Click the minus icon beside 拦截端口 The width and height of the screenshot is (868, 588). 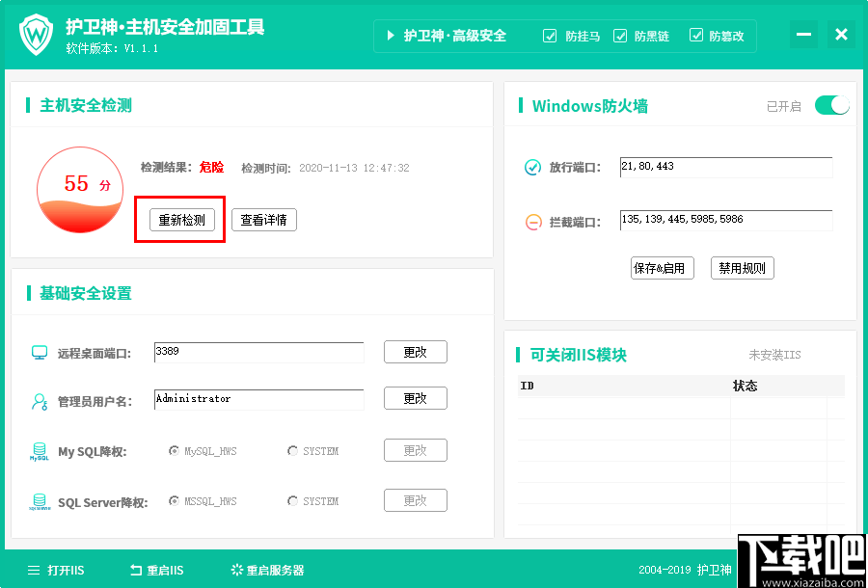click(533, 221)
